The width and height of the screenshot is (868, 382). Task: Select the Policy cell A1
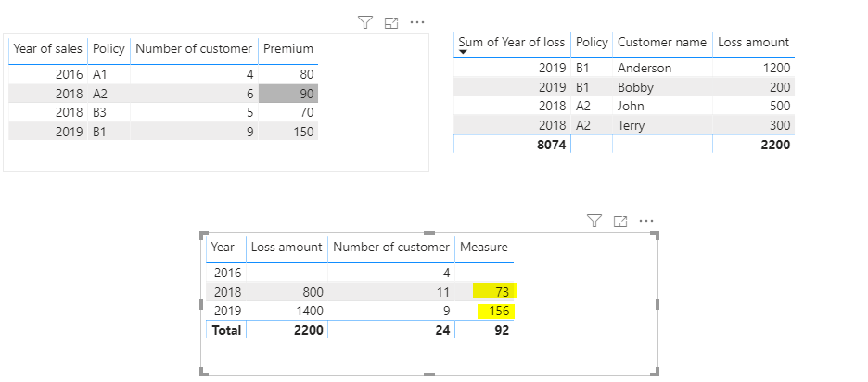[108, 75]
